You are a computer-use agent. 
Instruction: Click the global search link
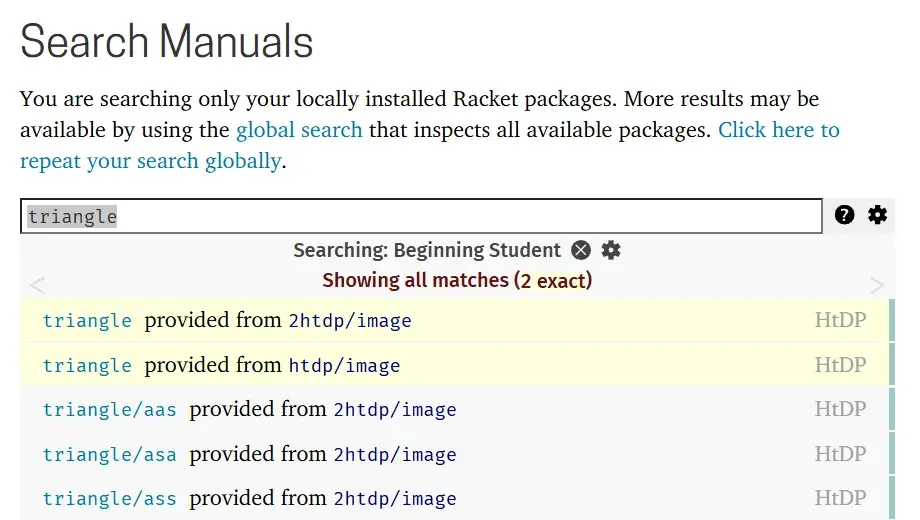299,130
